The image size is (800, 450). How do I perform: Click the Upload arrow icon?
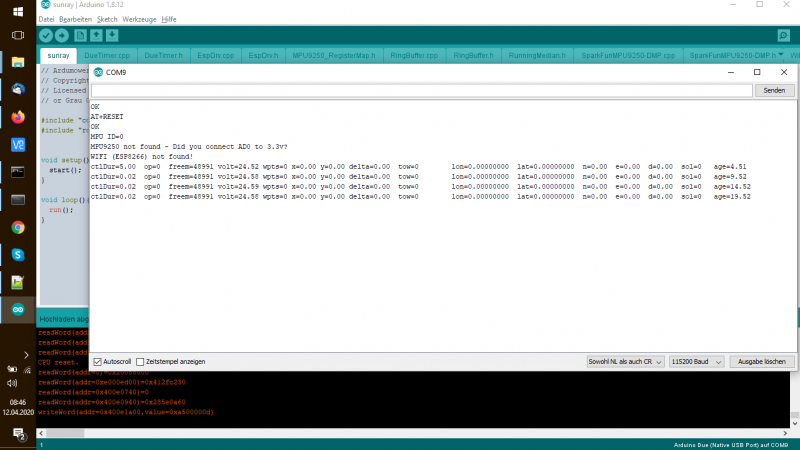click(62, 35)
